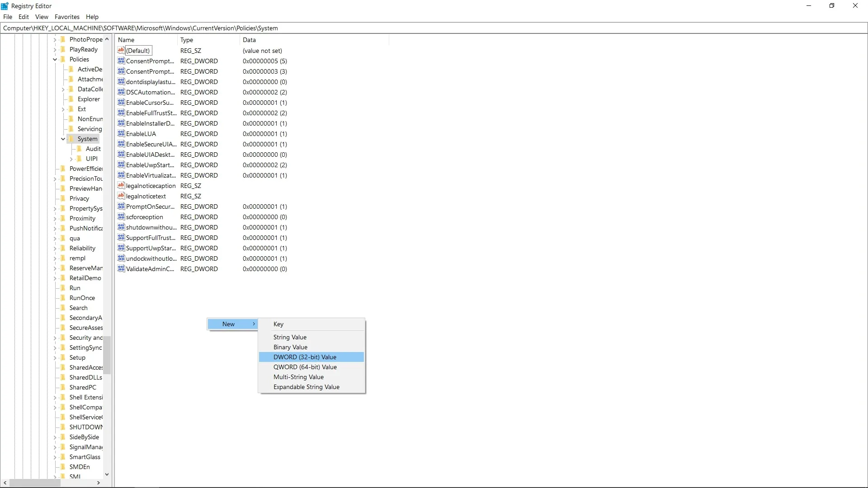Viewport: 868px width, 488px height.
Task: Click the New context menu item
Action: (232, 324)
